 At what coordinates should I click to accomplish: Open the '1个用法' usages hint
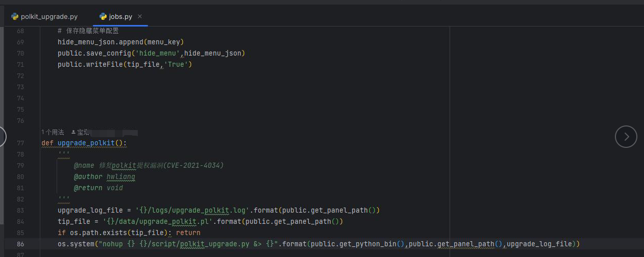point(53,132)
